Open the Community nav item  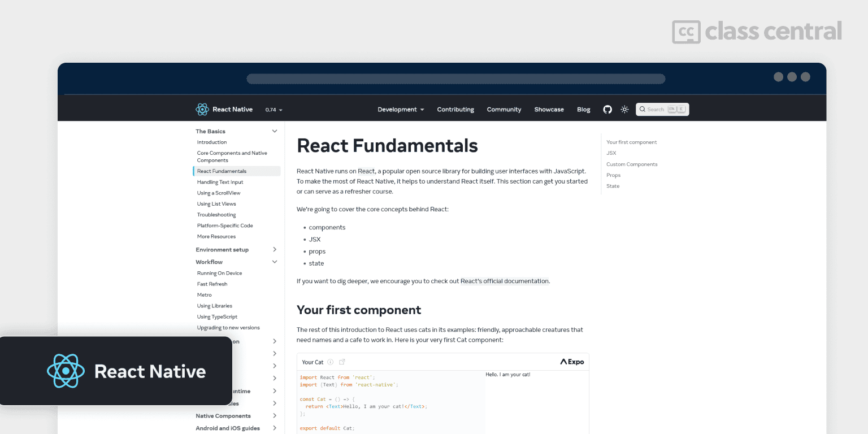click(x=504, y=110)
